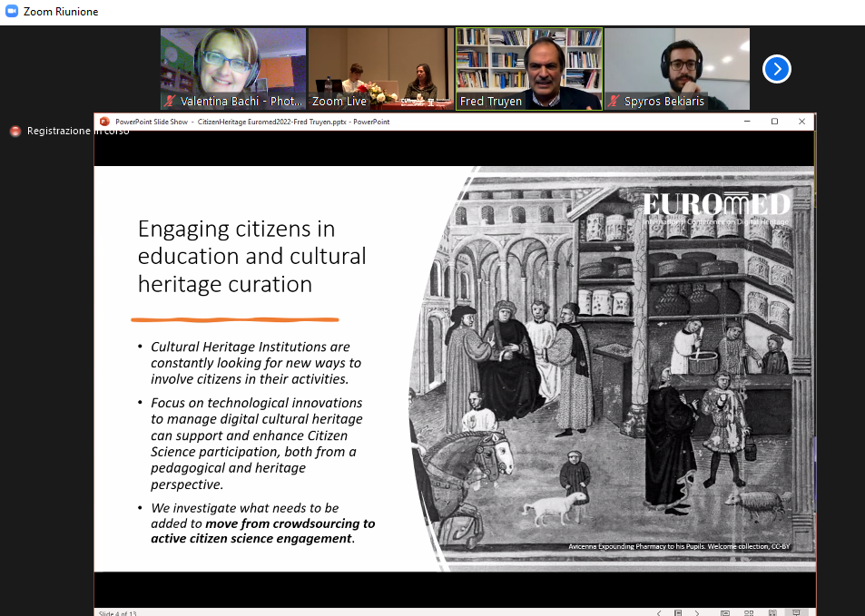Image resolution: width=865 pixels, height=616 pixels.
Task: Advance to next slide using status bar arrow
Action: point(697,612)
